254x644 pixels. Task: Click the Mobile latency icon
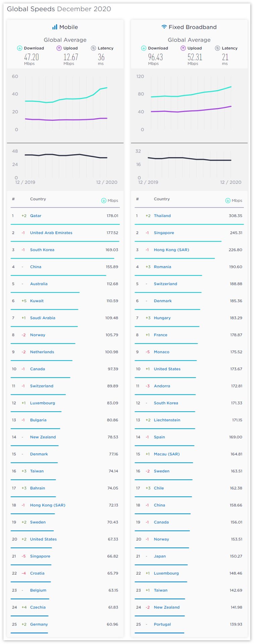pyautogui.click(x=93, y=48)
